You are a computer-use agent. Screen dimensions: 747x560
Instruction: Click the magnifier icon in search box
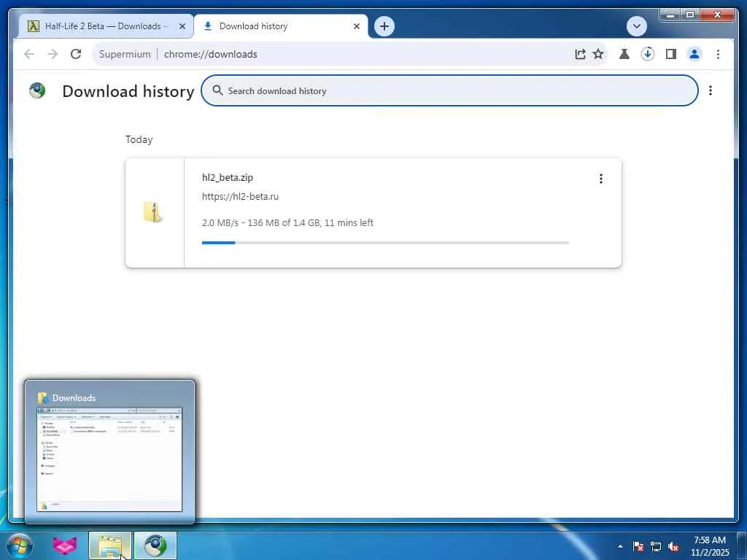(217, 90)
